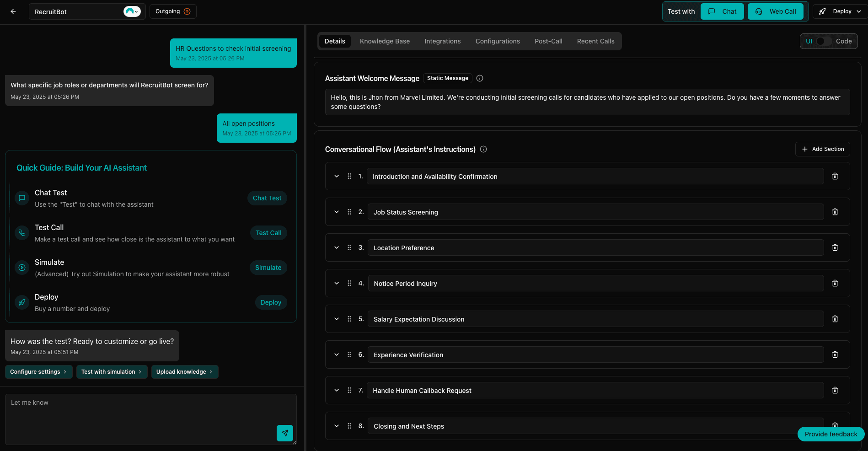Click the Provide feedback button
Viewport: 868px width, 451px height.
tap(830, 434)
